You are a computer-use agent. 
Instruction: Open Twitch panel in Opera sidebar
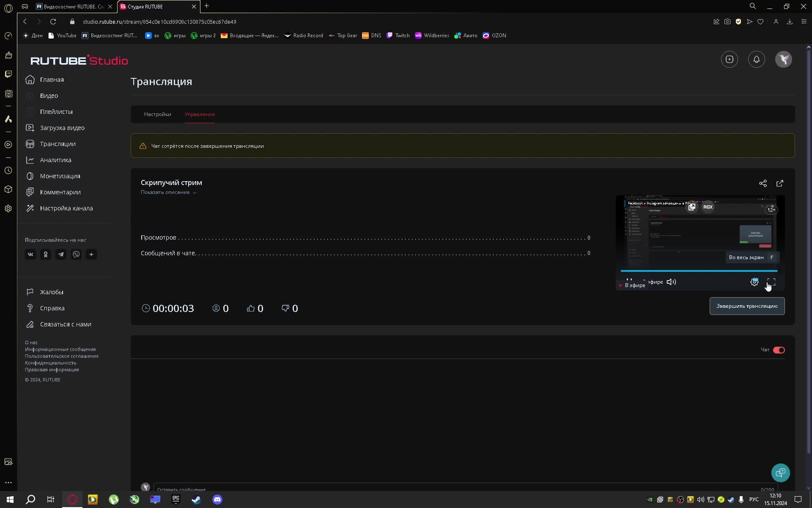(x=8, y=74)
